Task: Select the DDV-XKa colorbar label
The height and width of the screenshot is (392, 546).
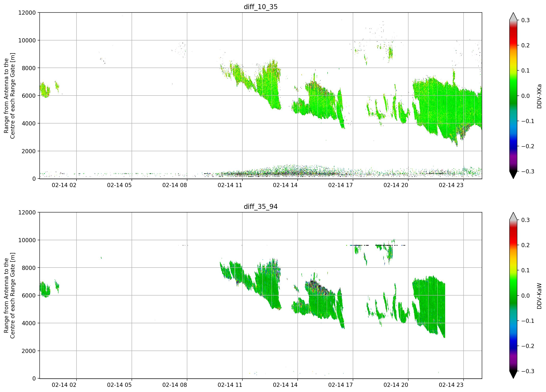Action: point(539,96)
